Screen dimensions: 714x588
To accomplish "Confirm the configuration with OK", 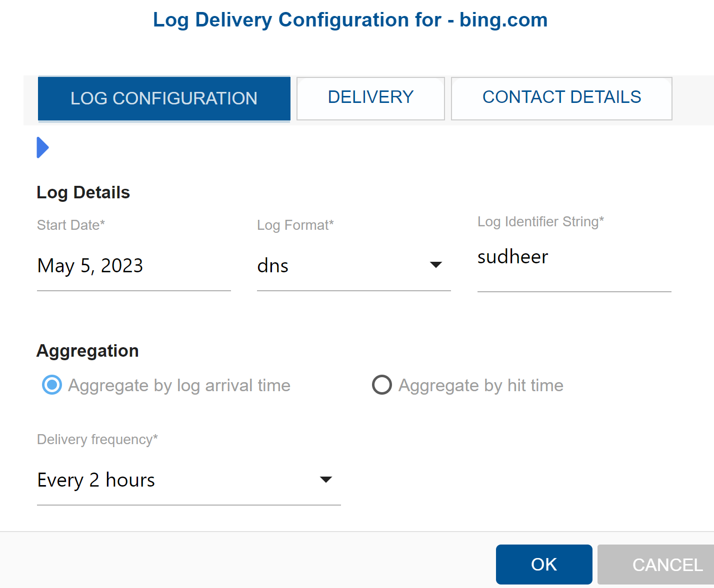I will pyautogui.click(x=543, y=565).
